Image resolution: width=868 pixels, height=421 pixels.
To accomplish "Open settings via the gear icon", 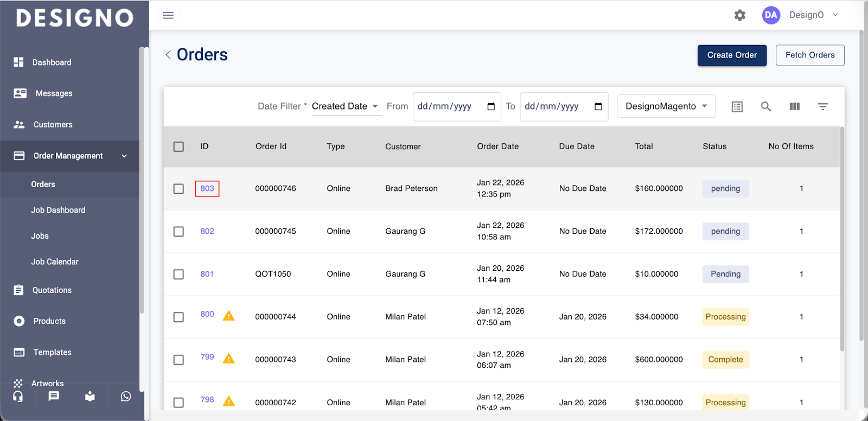I will tap(739, 15).
